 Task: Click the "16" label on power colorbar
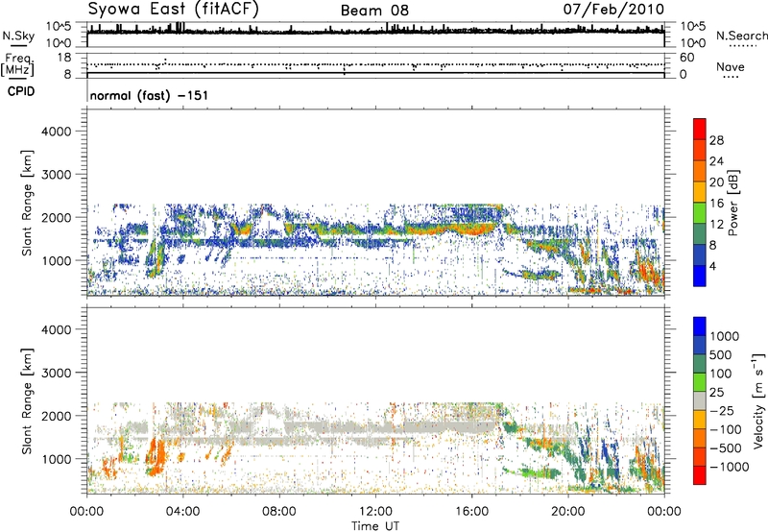(x=716, y=204)
